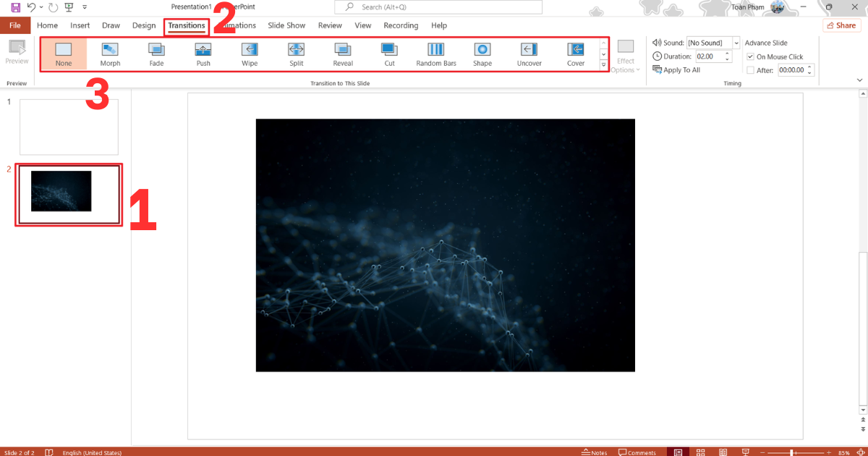The image size is (868, 456).
Task: Expand the transitions gallery
Action: coord(603,64)
